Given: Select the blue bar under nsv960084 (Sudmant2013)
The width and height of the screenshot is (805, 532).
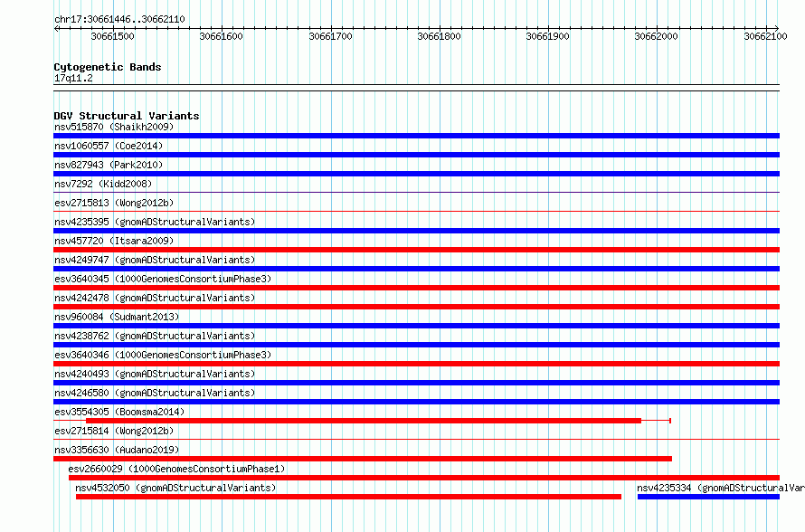Looking at the screenshot, I should [416, 326].
